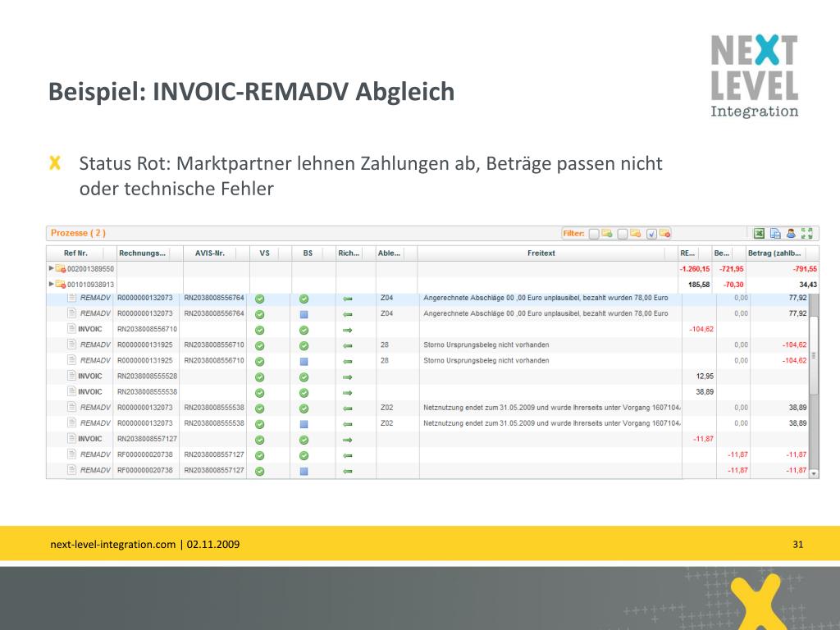The width and height of the screenshot is (840, 630).
Task: Click document icon of INVOIC RN2038008555528
Action: click(x=72, y=376)
